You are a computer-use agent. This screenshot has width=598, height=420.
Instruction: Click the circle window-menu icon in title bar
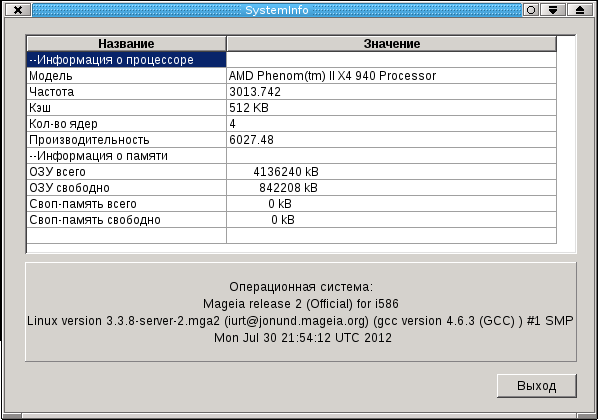click(x=530, y=10)
